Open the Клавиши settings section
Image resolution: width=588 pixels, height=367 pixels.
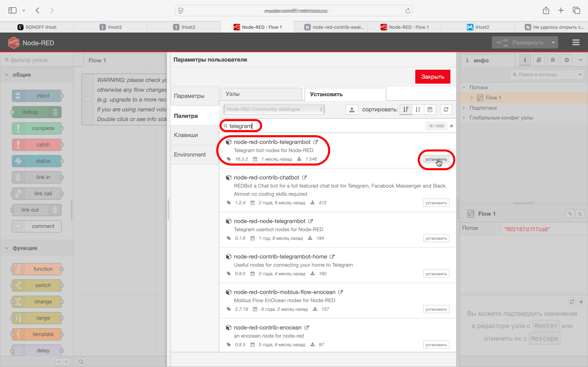coord(186,135)
